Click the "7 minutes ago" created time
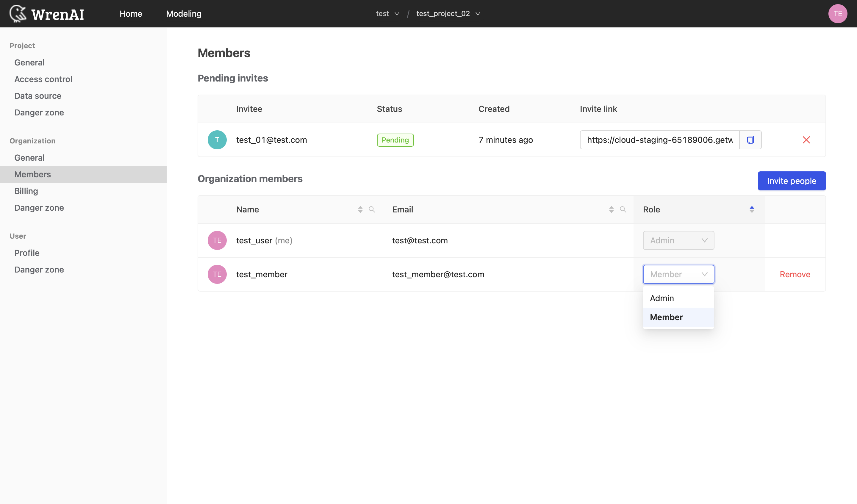The image size is (857, 504). 505,140
